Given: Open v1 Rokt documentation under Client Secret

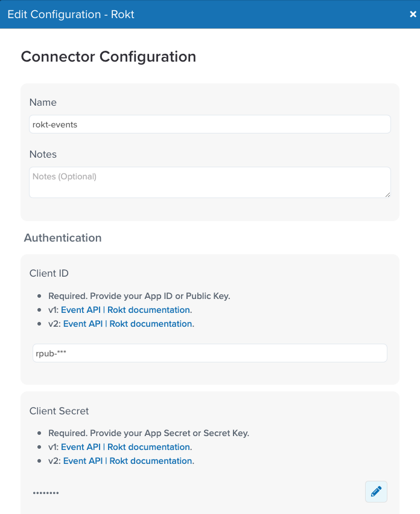Looking at the screenshot, I should pyautogui.click(x=148, y=447).
